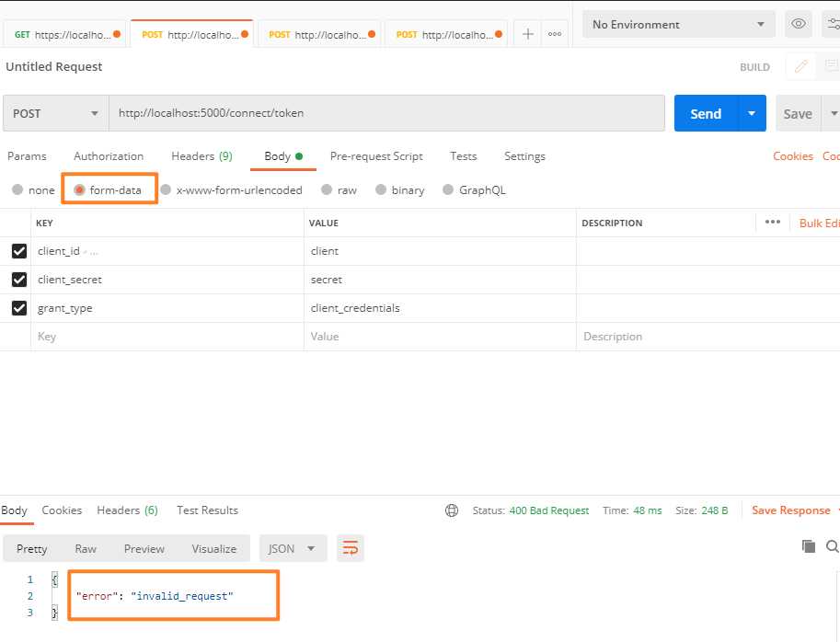
Task: Click the 48 ms response time value
Action: click(x=647, y=510)
